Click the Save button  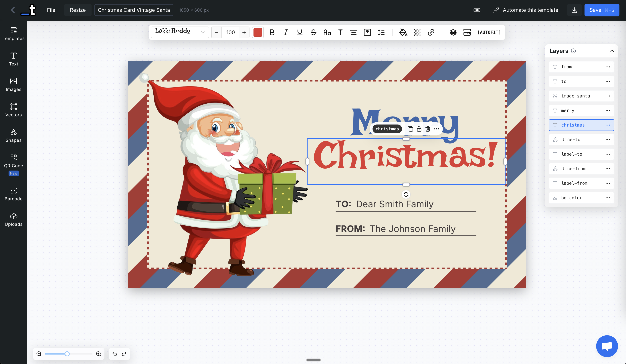601,10
